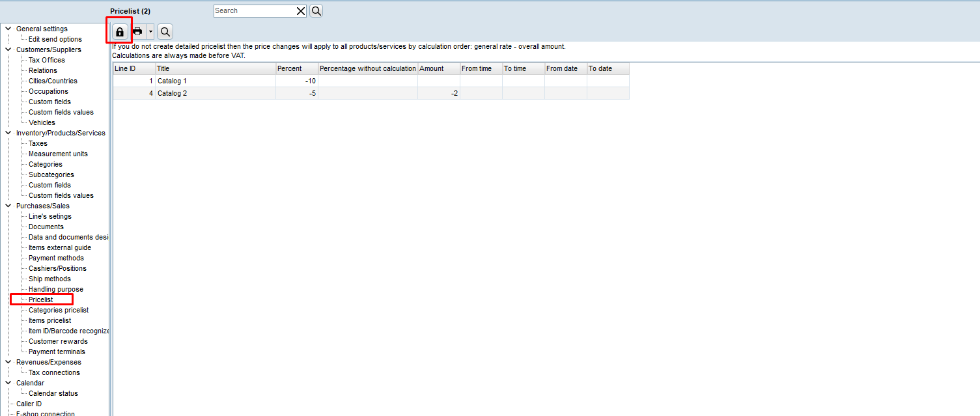Viewport: 980px width, 416px height.
Task: Go to Customer rewards settings
Action: coord(58,341)
